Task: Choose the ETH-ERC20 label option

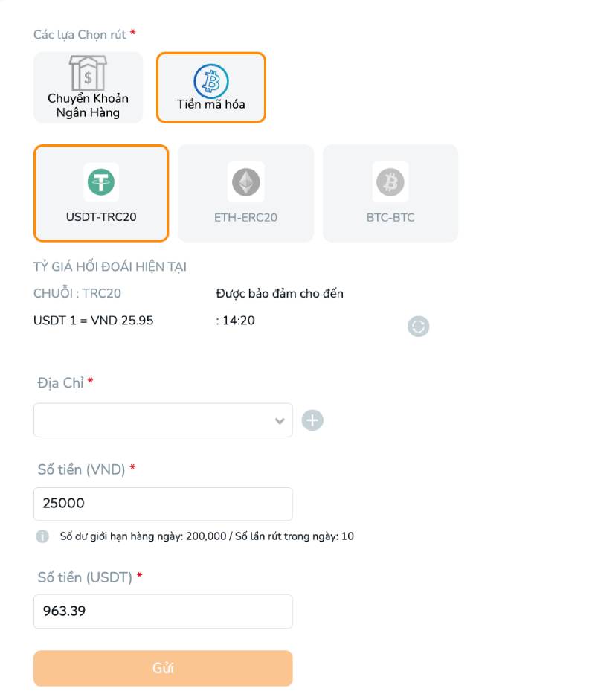Action: coord(245,218)
